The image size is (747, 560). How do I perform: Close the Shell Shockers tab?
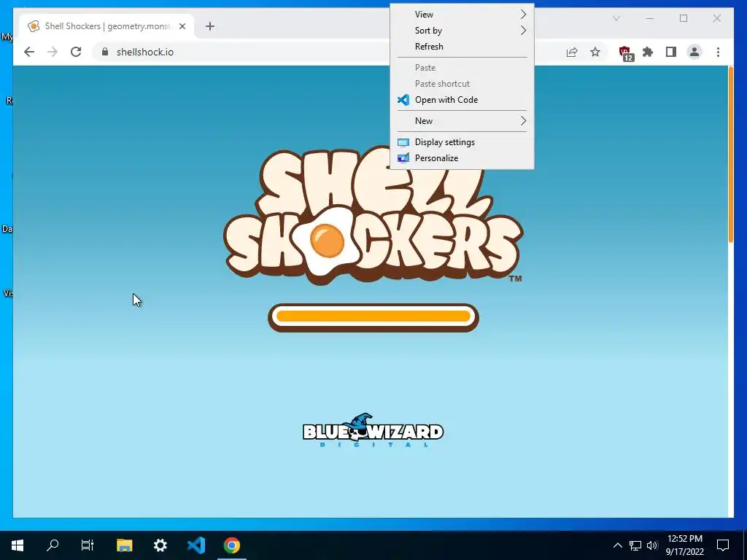tap(182, 26)
